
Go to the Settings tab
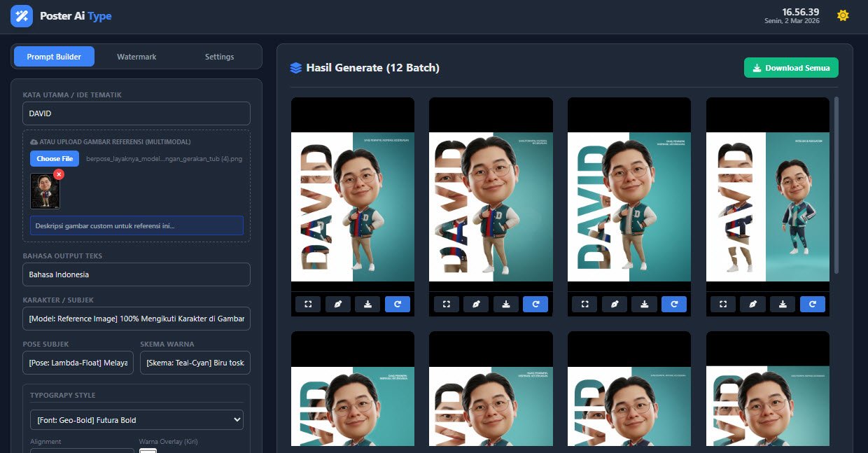219,57
